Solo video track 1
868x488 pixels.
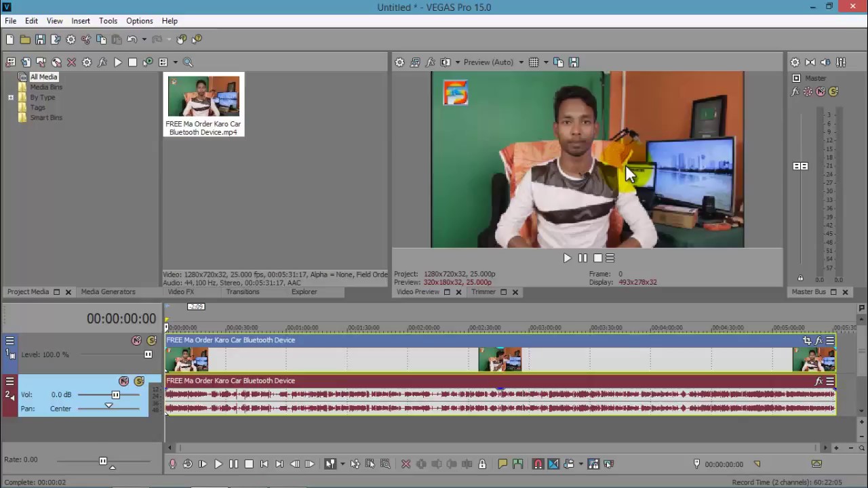(x=151, y=341)
